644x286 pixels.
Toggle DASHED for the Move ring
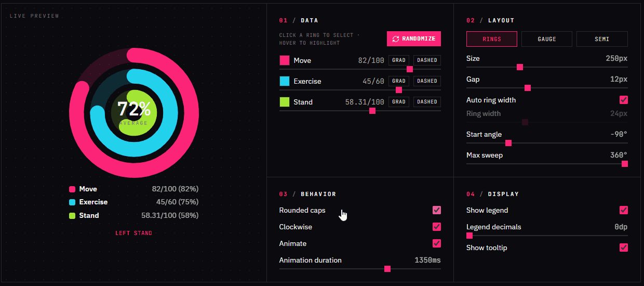427,60
